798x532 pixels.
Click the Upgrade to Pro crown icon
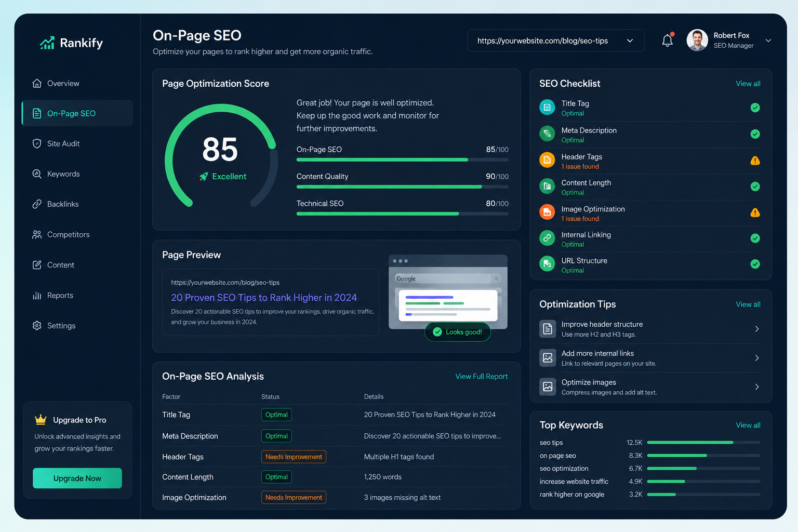tap(41, 419)
